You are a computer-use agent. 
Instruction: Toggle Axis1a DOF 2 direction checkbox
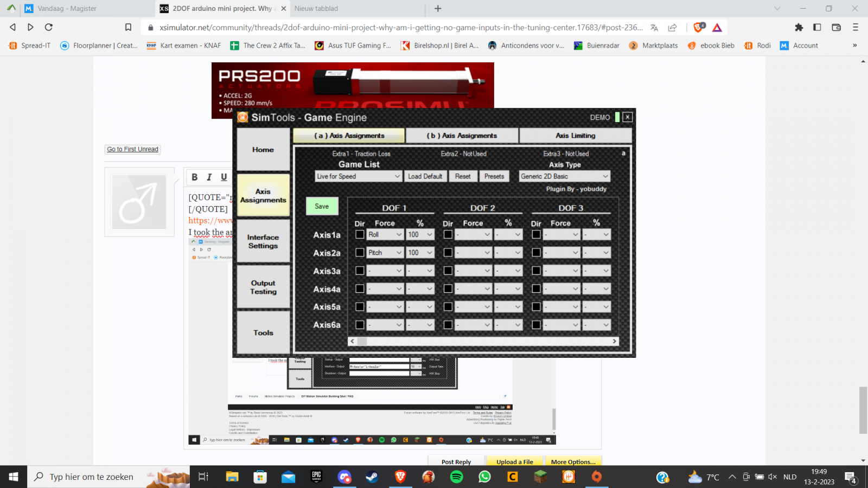pyautogui.click(x=448, y=234)
